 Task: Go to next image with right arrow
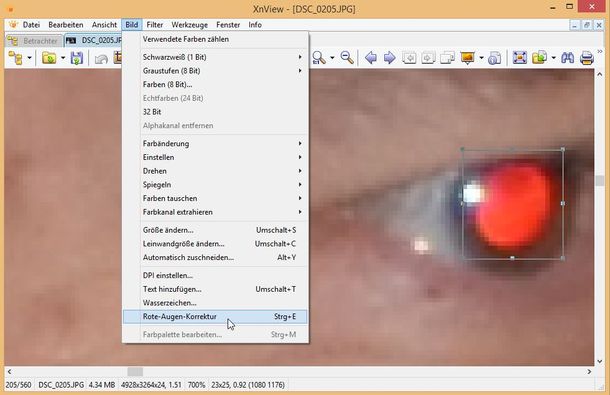[x=389, y=58]
